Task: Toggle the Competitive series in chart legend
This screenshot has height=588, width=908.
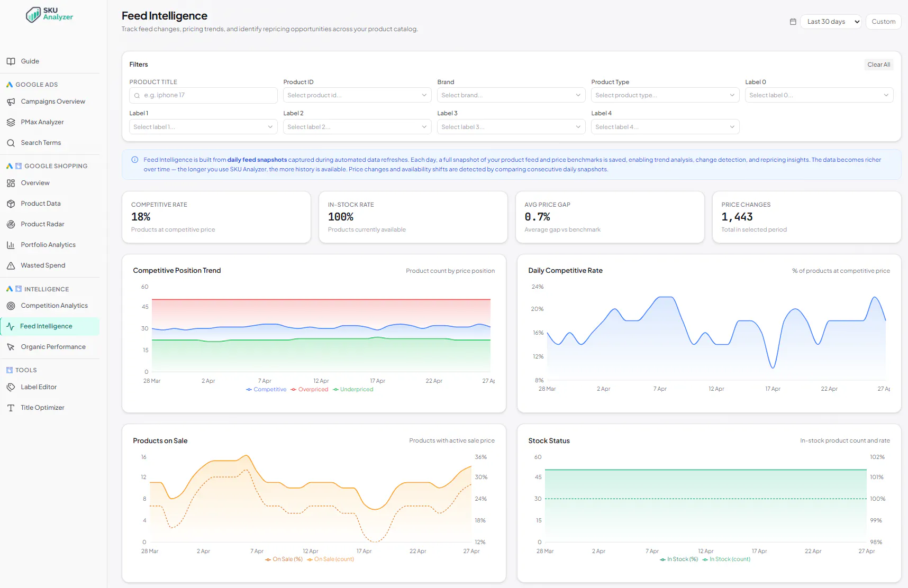Action: 266,389
